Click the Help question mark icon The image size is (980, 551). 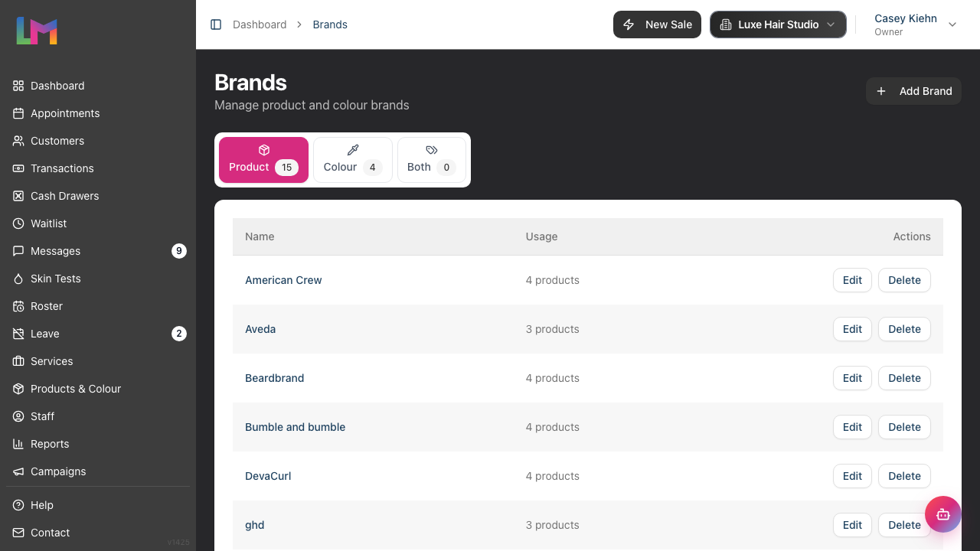(18, 505)
